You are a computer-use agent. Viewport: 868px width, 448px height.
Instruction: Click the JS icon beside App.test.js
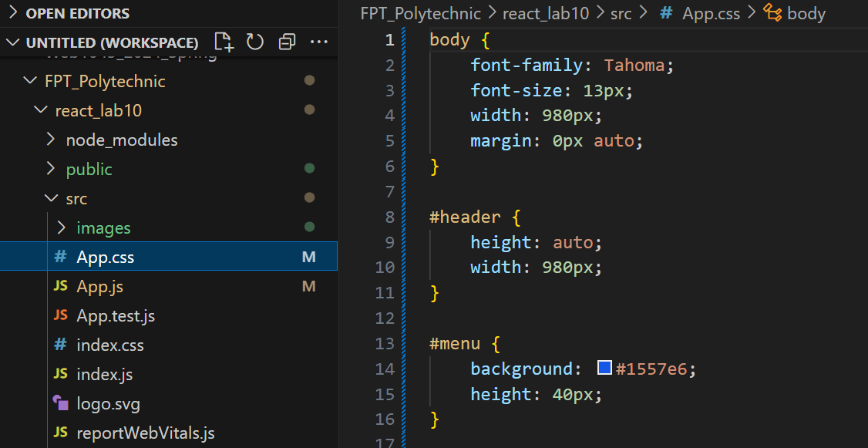(x=60, y=315)
